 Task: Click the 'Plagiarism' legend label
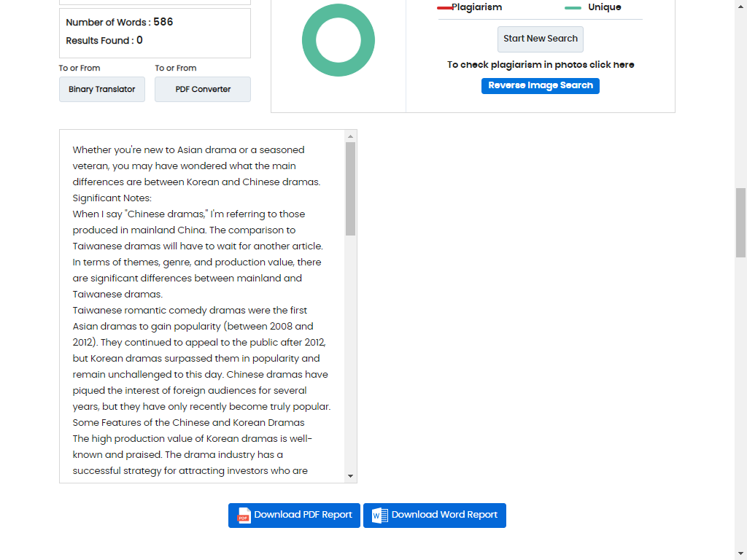pyautogui.click(x=476, y=7)
